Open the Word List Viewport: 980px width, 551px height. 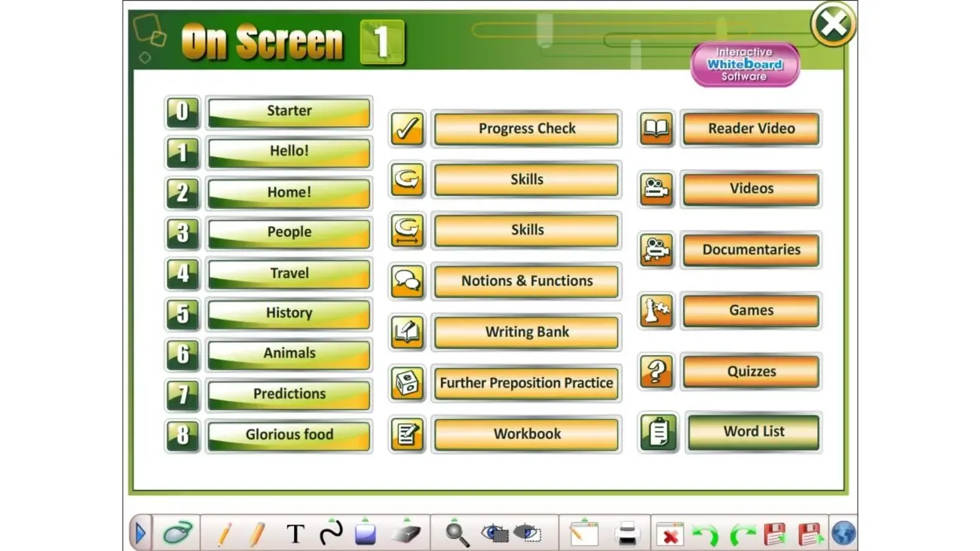click(752, 431)
